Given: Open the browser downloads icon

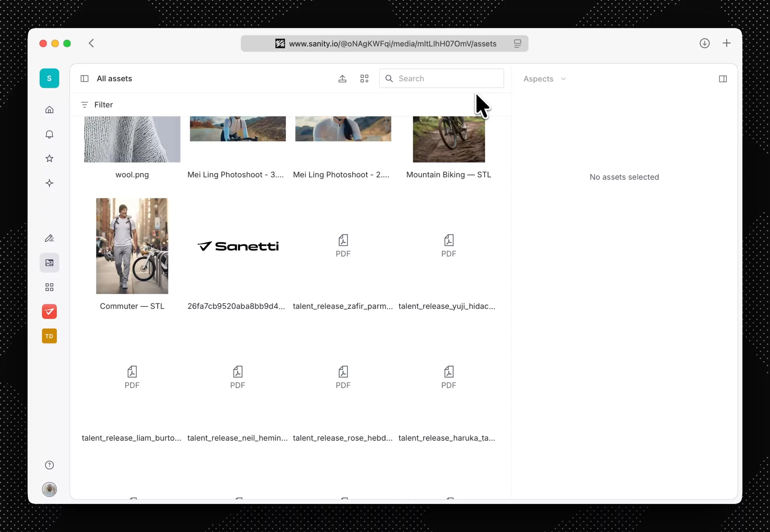Looking at the screenshot, I should click(x=704, y=43).
